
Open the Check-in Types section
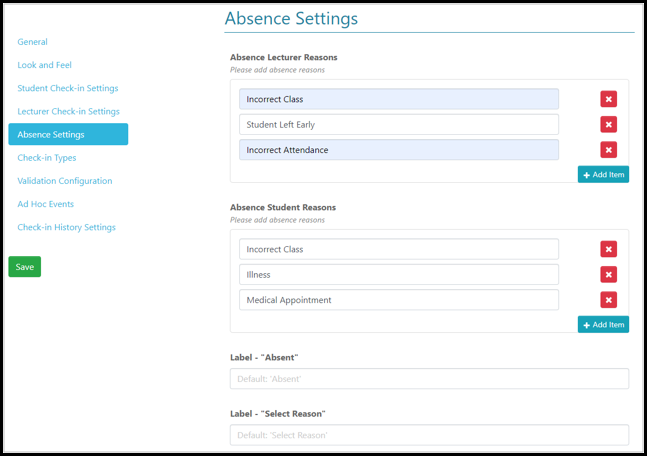click(46, 157)
